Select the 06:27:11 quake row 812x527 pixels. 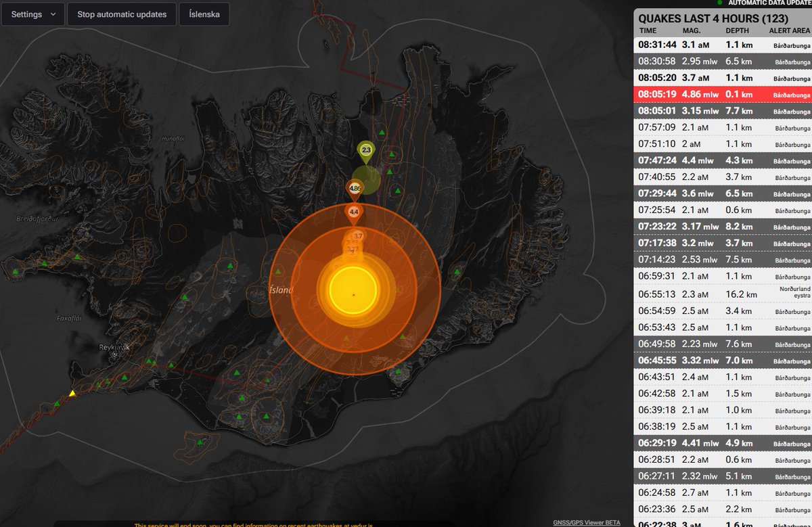pos(722,476)
